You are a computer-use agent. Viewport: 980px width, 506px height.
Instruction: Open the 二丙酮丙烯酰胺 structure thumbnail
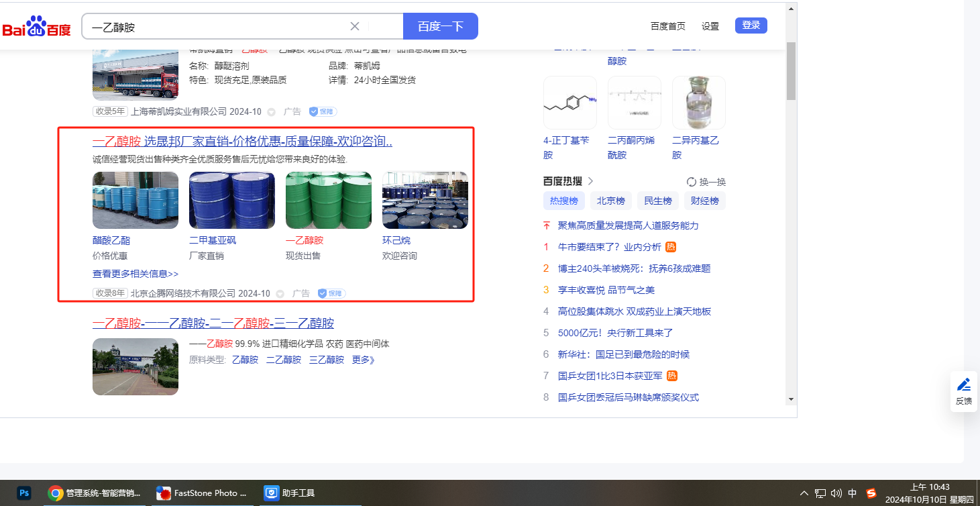pos(635,103)
